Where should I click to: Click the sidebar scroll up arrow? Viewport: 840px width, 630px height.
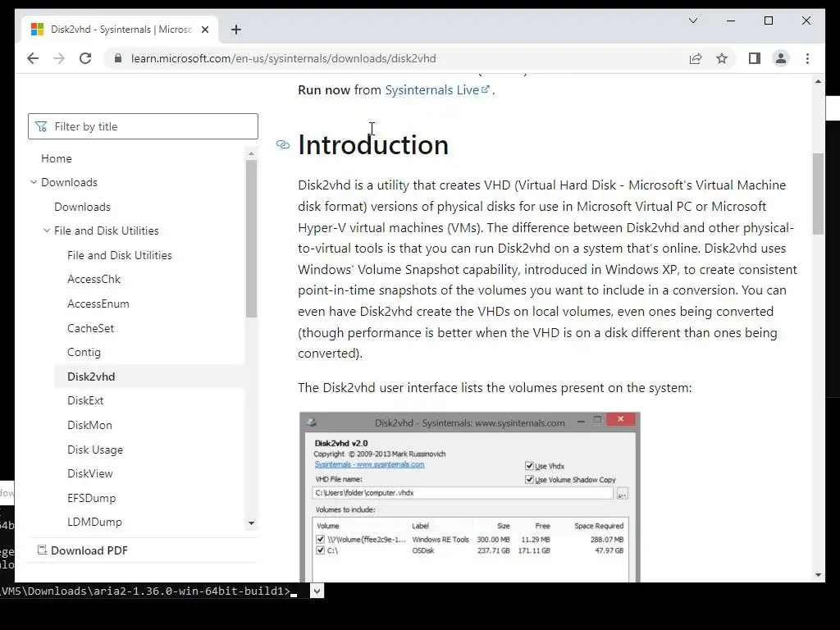(251, 153)
